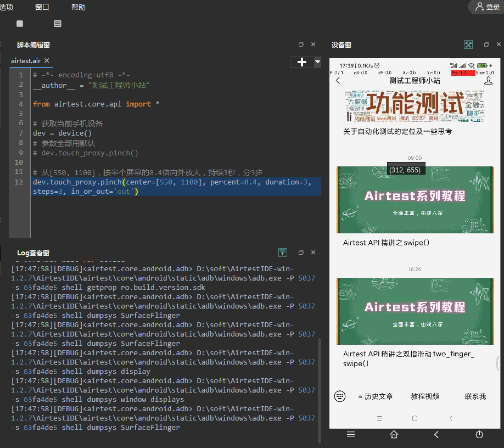Open the 帮助 menu
The width and height of the screenshot is (504, 448).
[79, 7]
